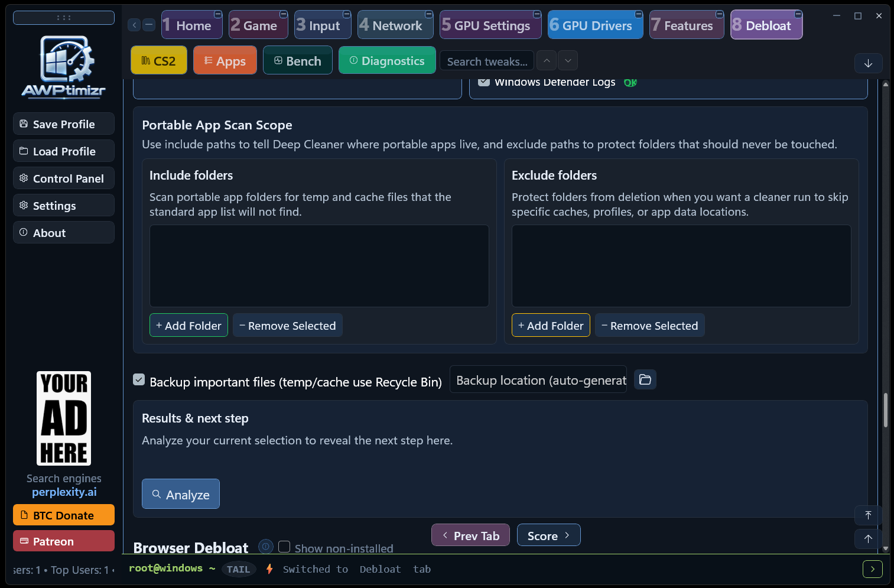The image size is (894, 588).
Task: Jump to previous search result arrow
Action: tap(547, 60)
